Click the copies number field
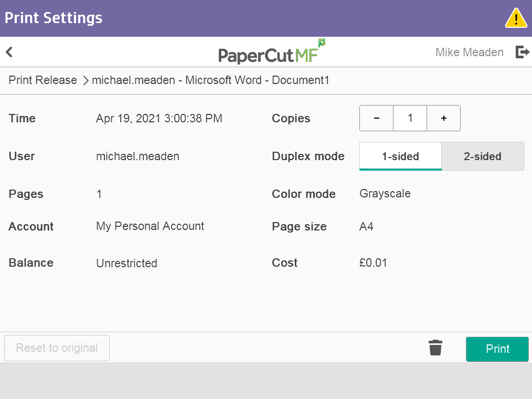 (410, 118)
